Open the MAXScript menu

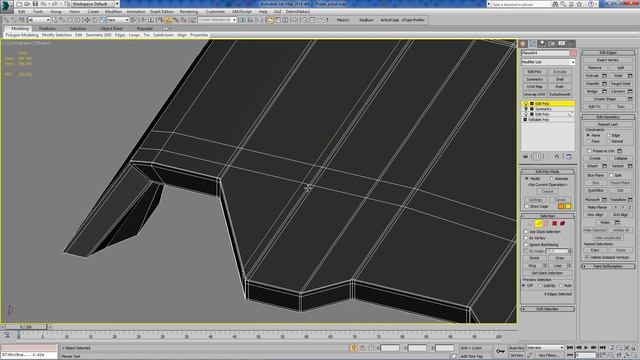(242, 11)
